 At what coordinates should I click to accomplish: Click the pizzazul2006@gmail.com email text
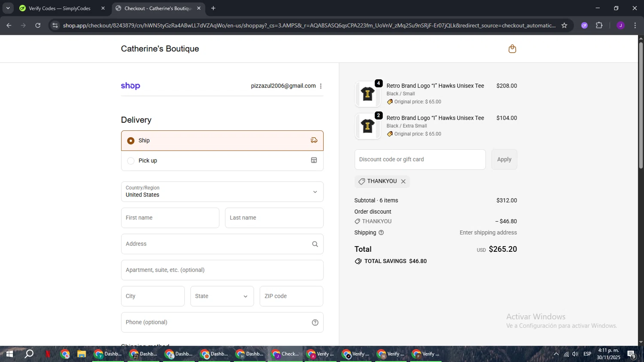tap(283, 86)
